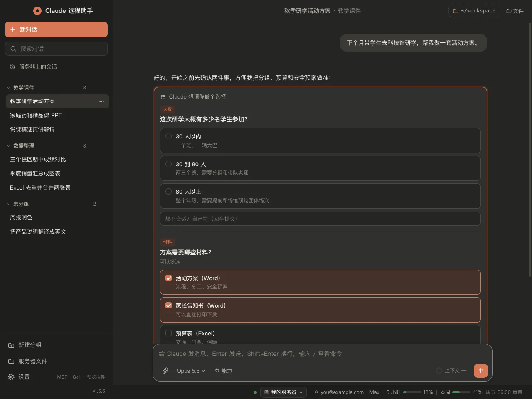Open the 我的服务器 dropdown

283,392
